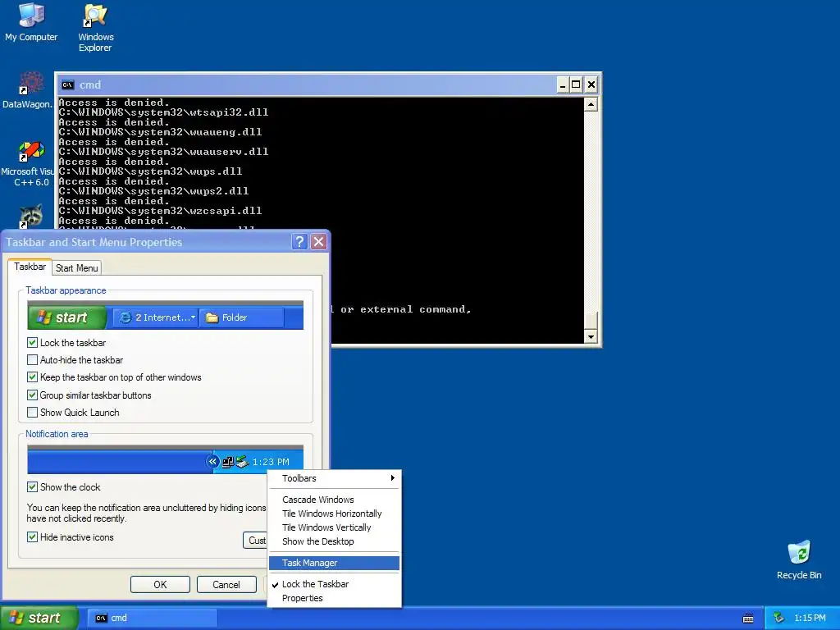Viewport: 840px width, 630px height.
Task: Click the wups.dll line in cmd
Action: (151, 171)
